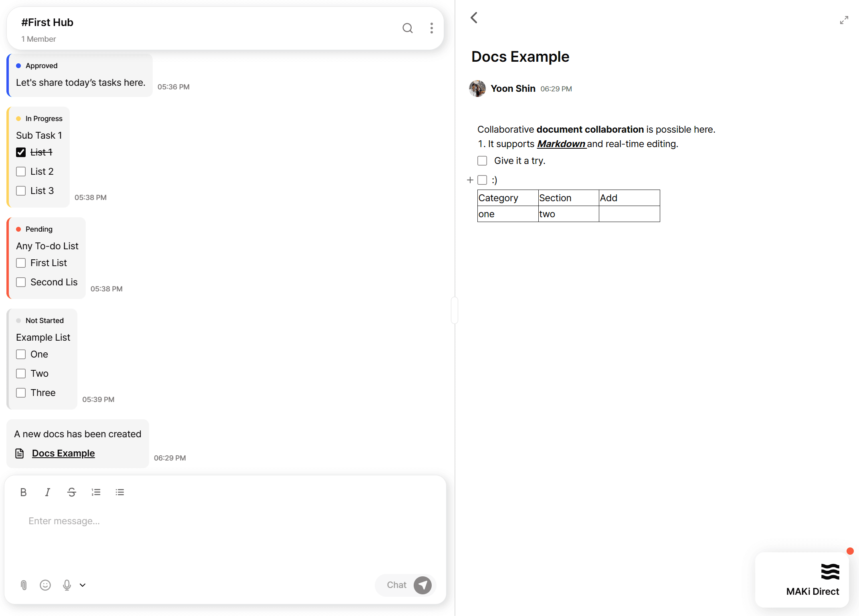Click the microphone voice record icon
The width and height of the screenshot is (859, 616).
click(67, 585)
